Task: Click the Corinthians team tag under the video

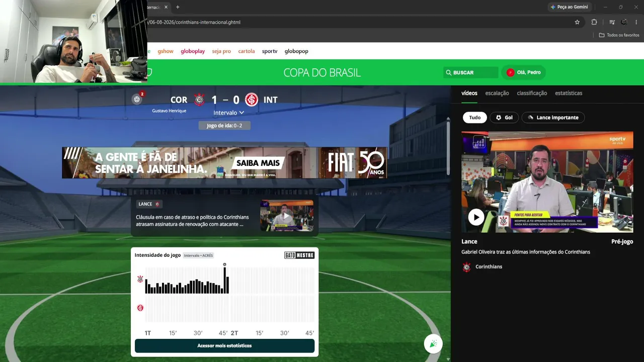Action: click(x=489, y=267)
